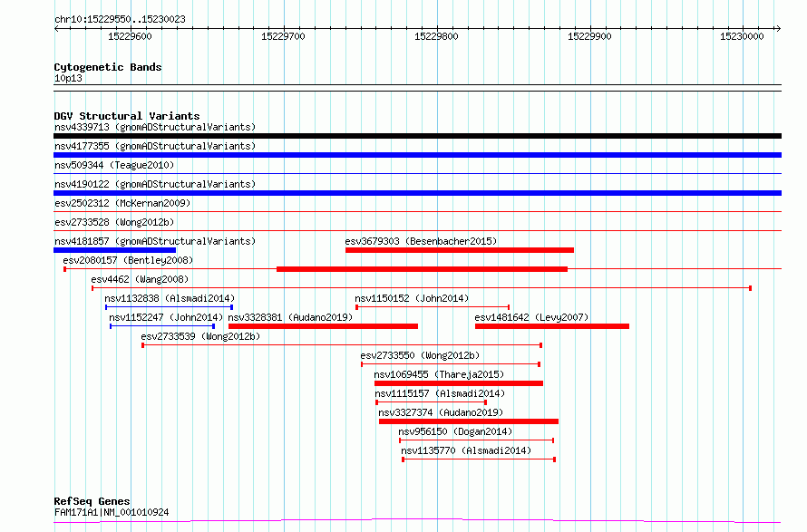
Task: Select the 10p13 cytogenetic band label
Action: coord(68,78)
